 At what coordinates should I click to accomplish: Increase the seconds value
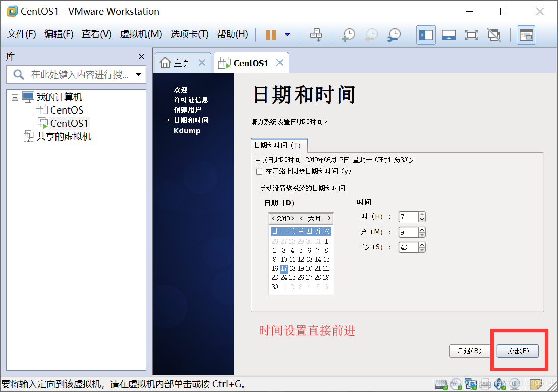(x=422, y=245)
